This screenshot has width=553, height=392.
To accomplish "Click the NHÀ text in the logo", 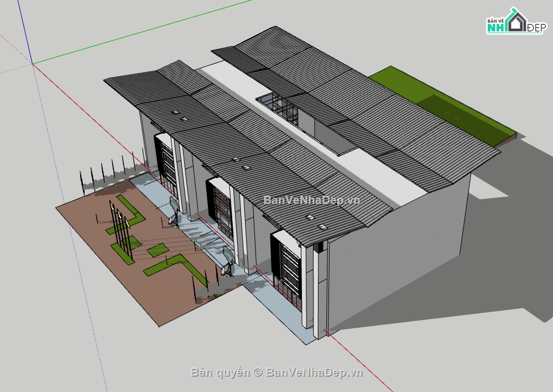I will pyautogui.click(x=496, y=27).
